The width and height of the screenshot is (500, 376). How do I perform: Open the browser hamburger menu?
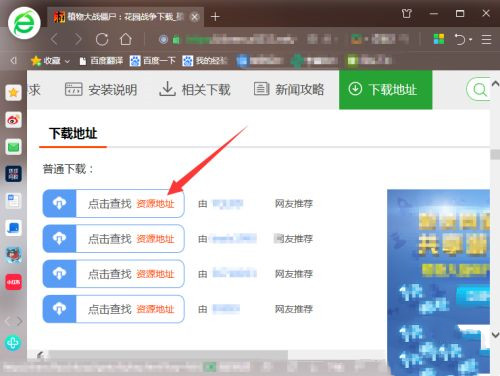[486, 39]
